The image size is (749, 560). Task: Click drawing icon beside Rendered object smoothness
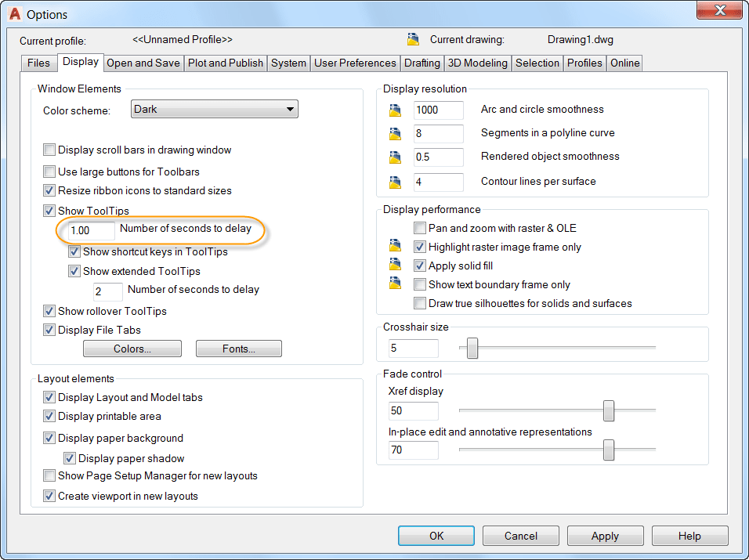pos(395,157)
